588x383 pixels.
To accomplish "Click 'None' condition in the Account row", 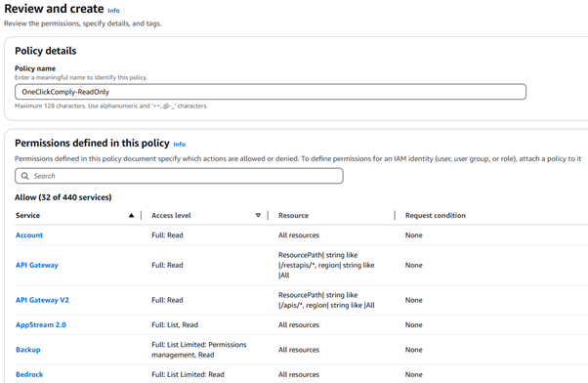I will point(413,235).
